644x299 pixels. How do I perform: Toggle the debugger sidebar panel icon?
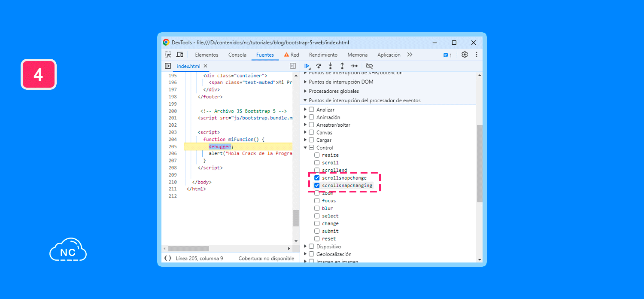click(x=293, y=66)
